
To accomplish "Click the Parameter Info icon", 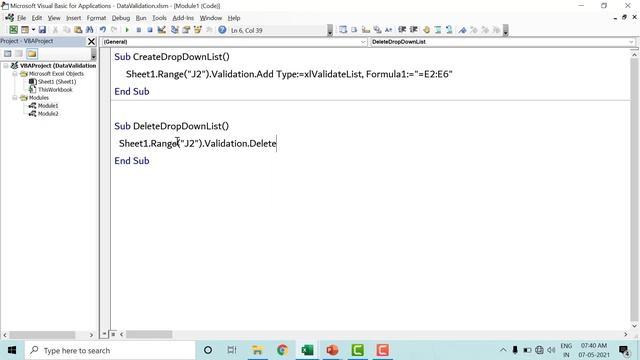I will tap(377, 30).
